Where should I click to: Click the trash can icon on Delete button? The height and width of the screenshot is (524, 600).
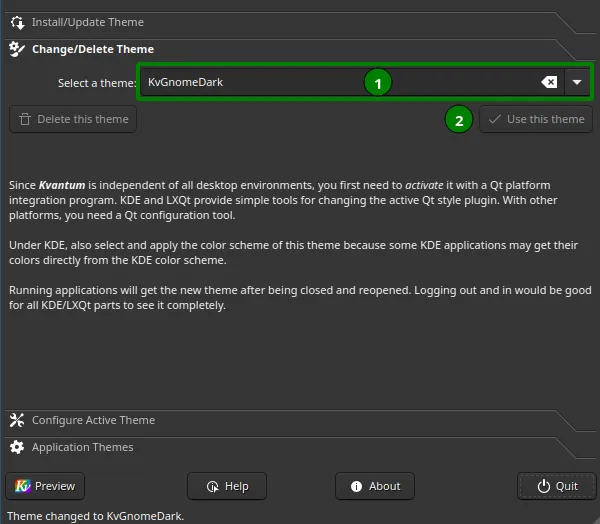25,119
